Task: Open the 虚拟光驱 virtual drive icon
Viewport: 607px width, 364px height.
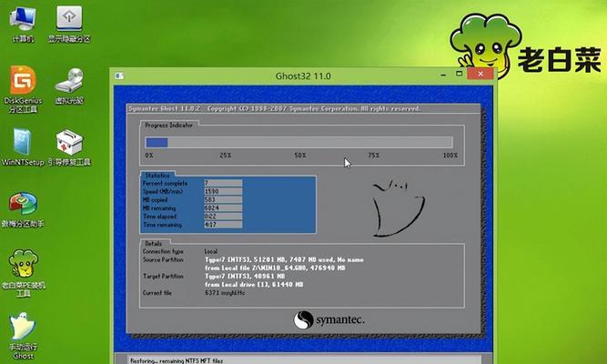Action: pyautogui.click(x=69, y=86)
